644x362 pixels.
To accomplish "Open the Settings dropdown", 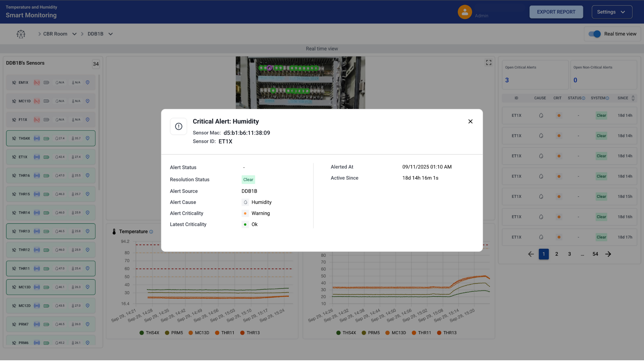I will (x=612, y=12).
